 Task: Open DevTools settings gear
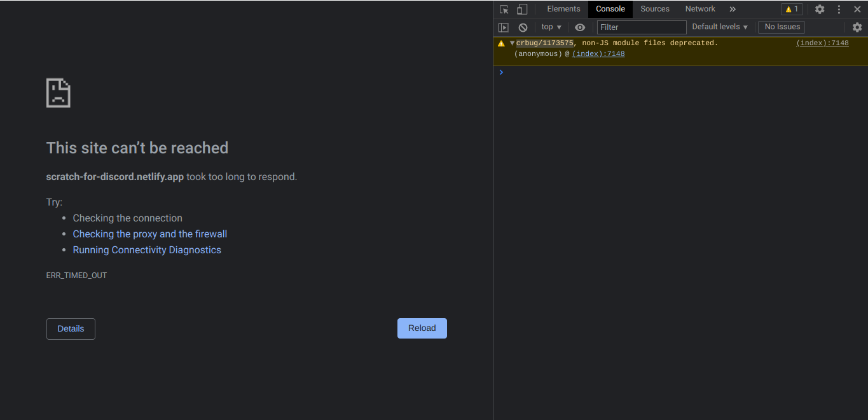pos(820,9)
